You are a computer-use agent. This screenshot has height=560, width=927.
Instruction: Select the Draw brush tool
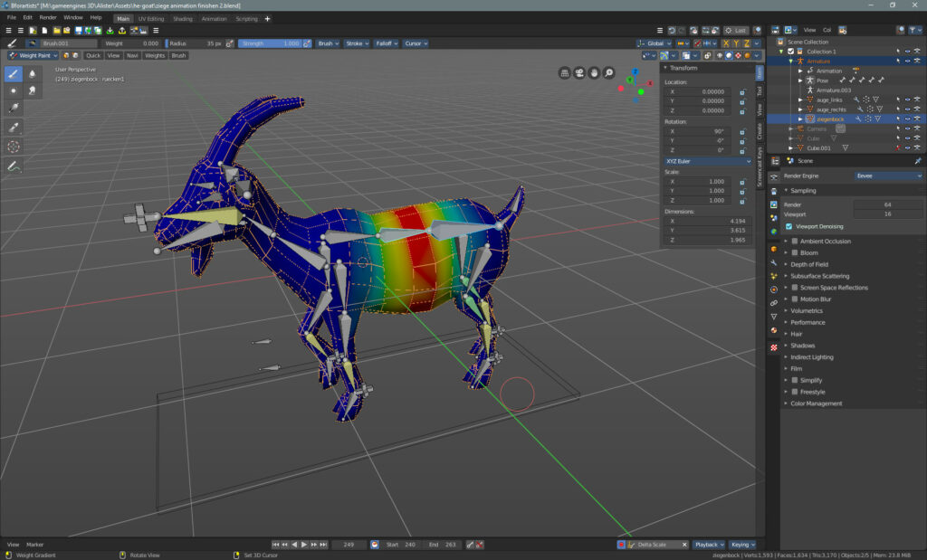(14, 74)
